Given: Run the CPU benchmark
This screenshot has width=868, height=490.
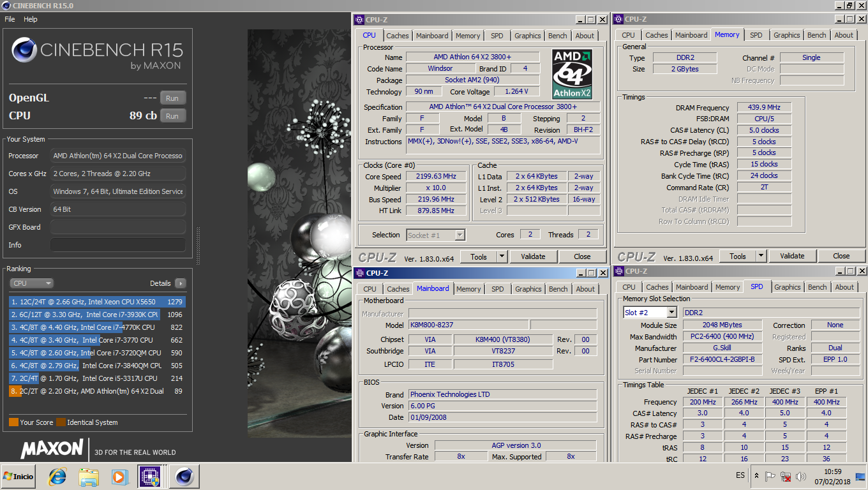Looking at the screenshot, I should coord(172,115).
